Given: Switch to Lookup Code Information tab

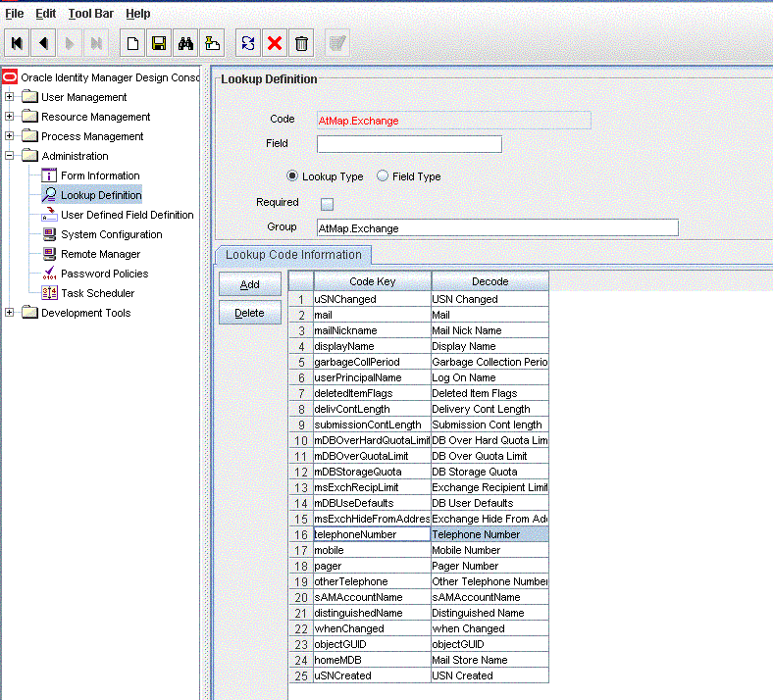Looking at the screenshot, I should click(293, 255).
